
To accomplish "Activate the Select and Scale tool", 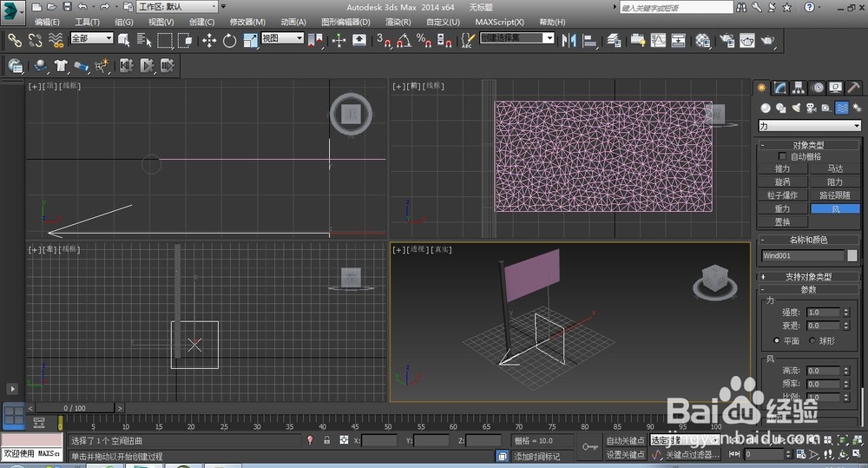I will [x=250, y=40].
